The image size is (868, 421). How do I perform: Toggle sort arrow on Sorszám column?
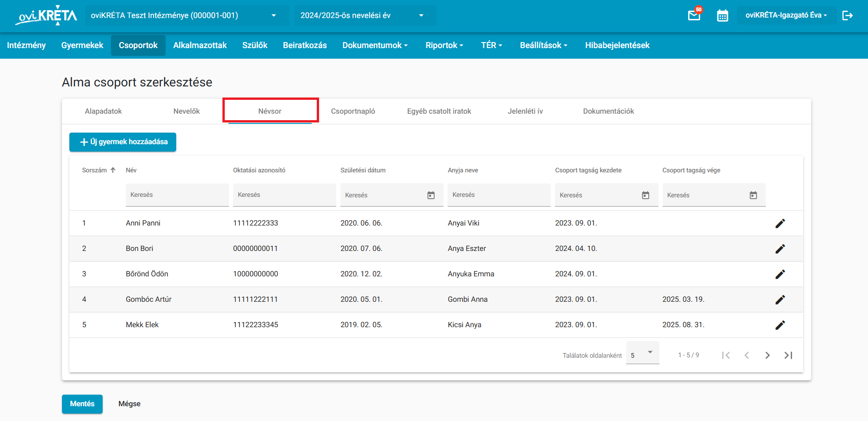pos(113,170)
